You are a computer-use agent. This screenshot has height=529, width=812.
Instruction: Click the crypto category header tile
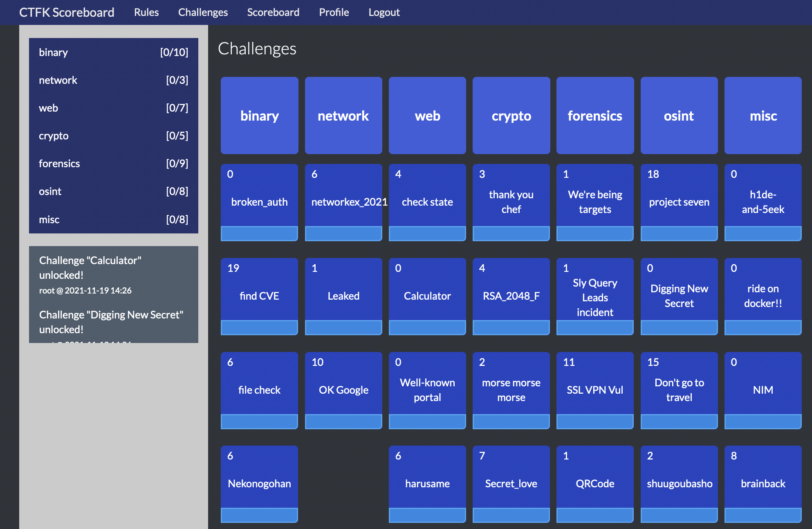coord(511,116)
